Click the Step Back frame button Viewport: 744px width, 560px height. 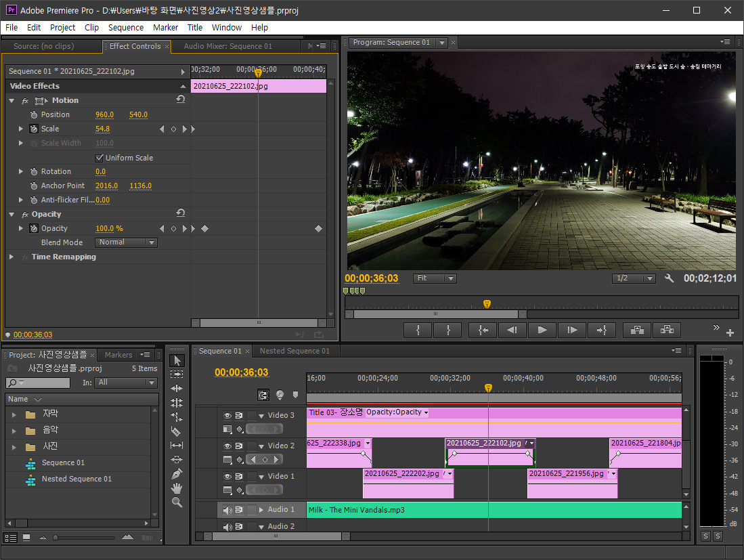coord(512,330)
